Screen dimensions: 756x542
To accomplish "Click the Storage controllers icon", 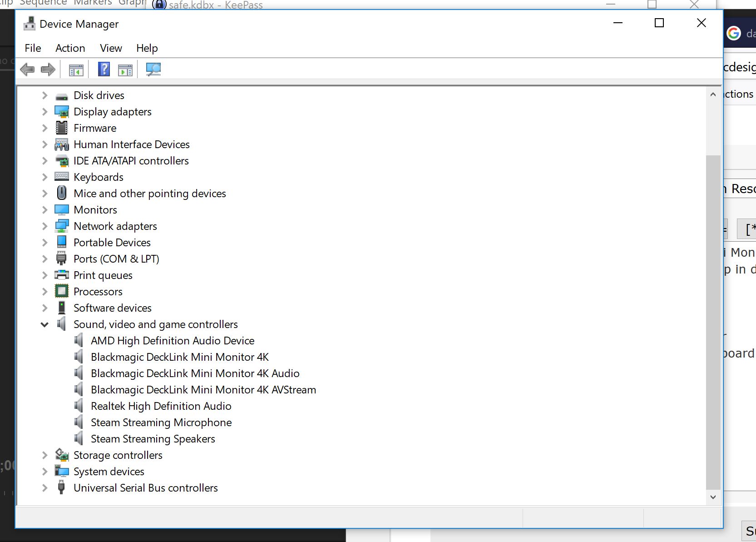I will point(62,455).
